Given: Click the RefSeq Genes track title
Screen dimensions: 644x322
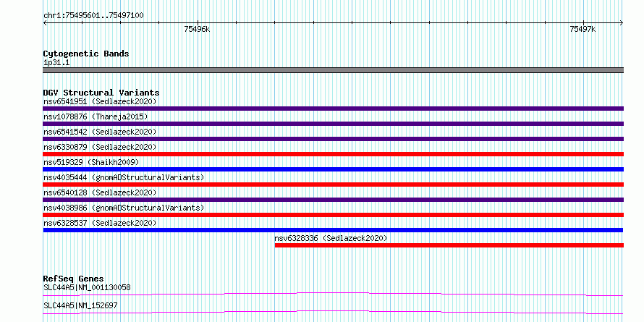Looking at the screenshot, I should (x=74, y=279).
